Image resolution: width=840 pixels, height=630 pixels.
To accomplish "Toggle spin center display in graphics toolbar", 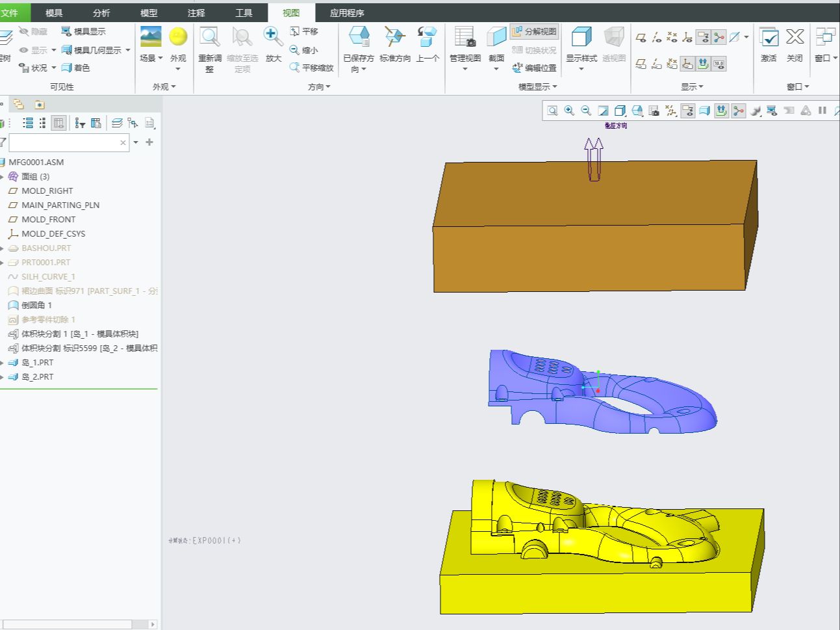I will coord(738,111).
